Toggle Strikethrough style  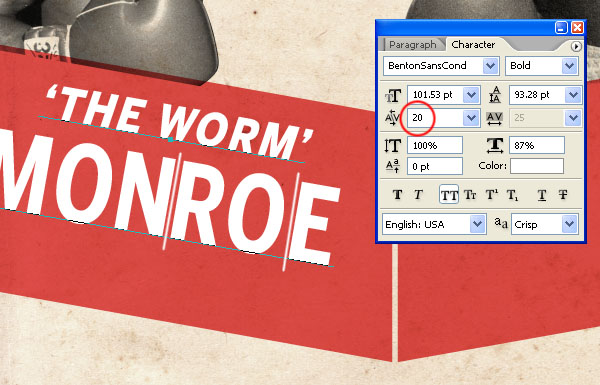tap(562, 195)
